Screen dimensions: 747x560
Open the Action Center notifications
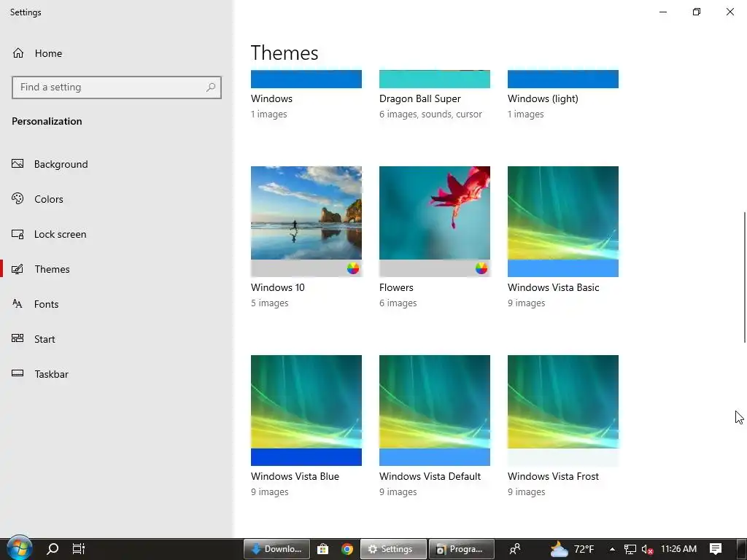pos(716,549)
